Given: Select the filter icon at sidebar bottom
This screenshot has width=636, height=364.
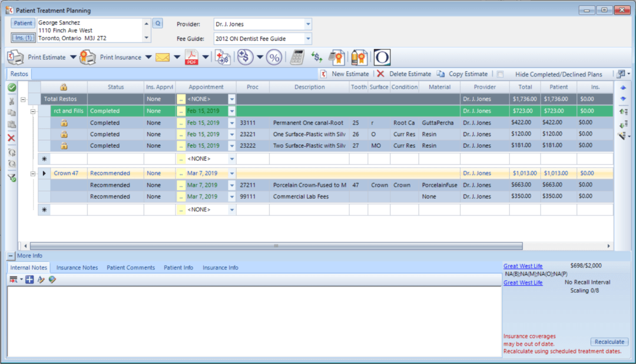Looking at the screenshot, I should (x=12, y=177).
